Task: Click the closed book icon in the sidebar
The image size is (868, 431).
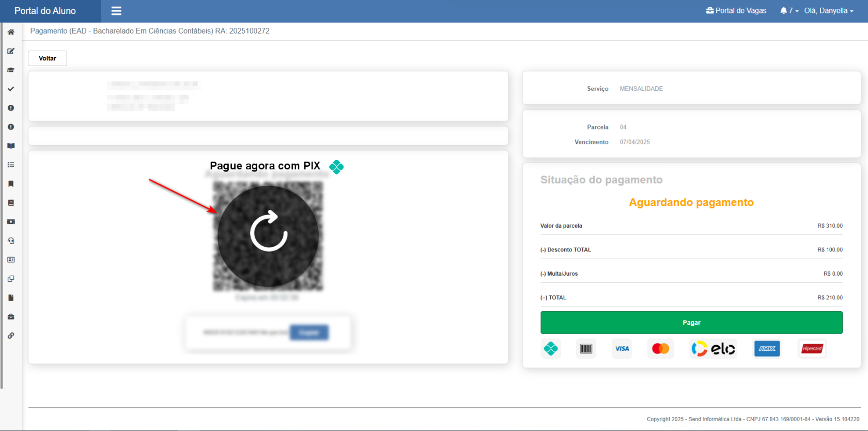Action: (x=11, y=203)
